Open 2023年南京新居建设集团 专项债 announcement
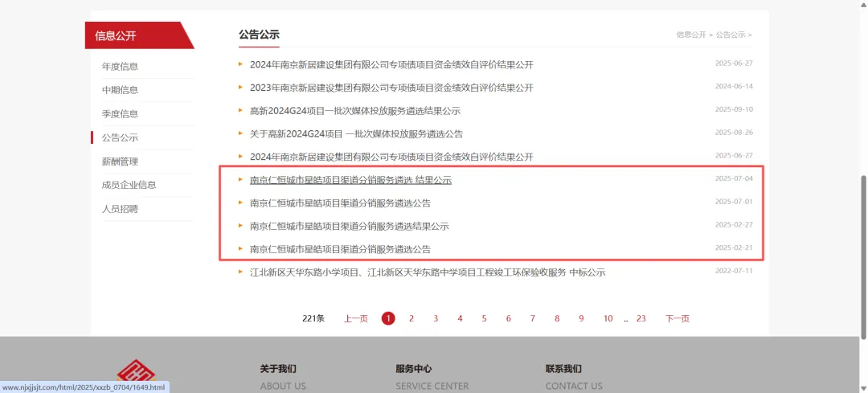 391,88
